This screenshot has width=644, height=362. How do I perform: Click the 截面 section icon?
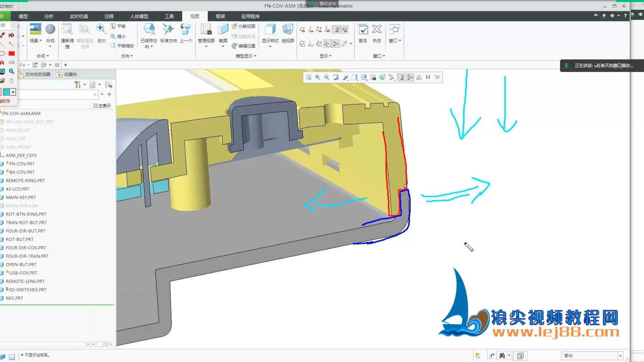(223, 35)
